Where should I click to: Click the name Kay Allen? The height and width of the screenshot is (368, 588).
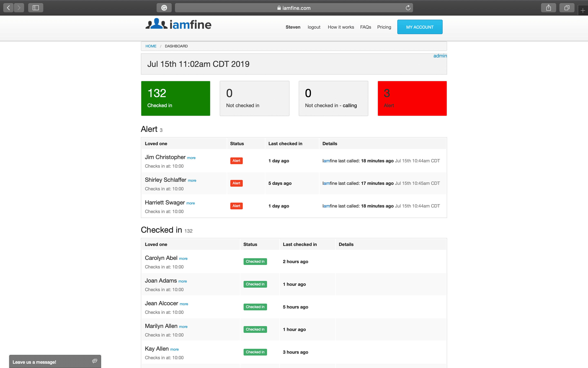coord(157,349)
